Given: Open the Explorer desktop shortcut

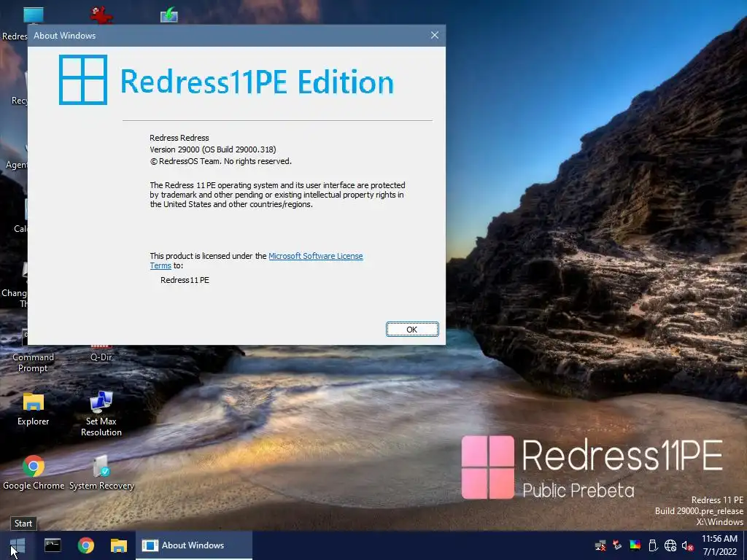Looking at the screenshot, I should point(33,408).
